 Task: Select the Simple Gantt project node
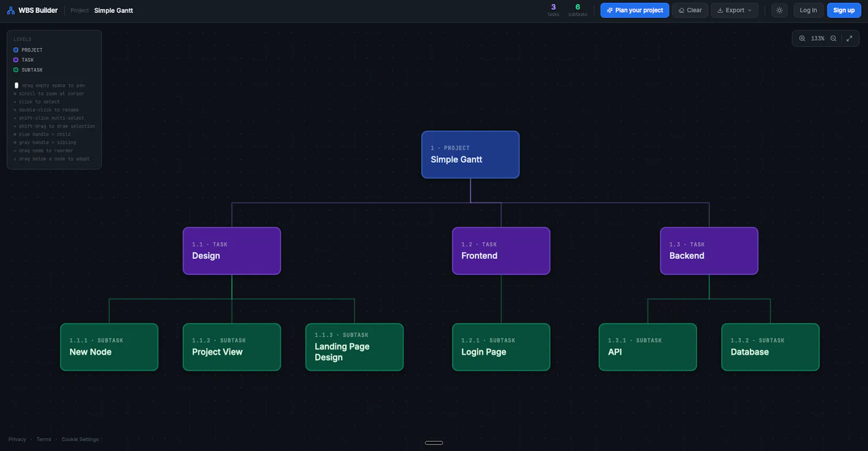(470, 155)
